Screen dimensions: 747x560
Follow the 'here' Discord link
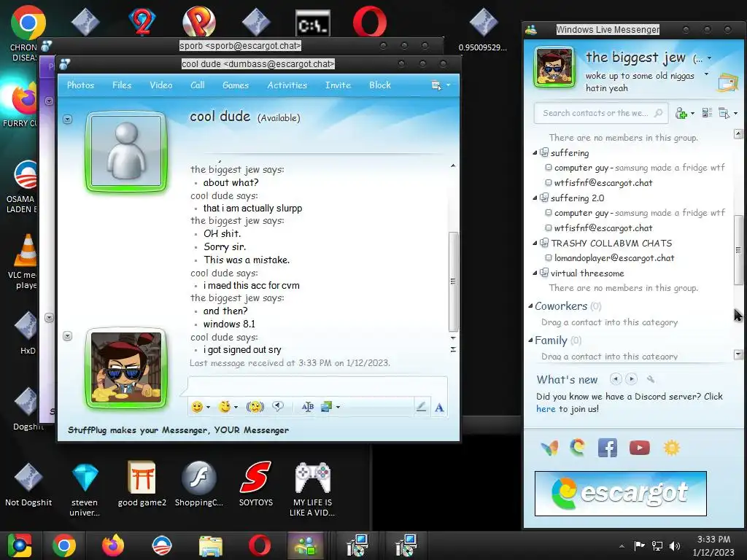pos(546,408)
